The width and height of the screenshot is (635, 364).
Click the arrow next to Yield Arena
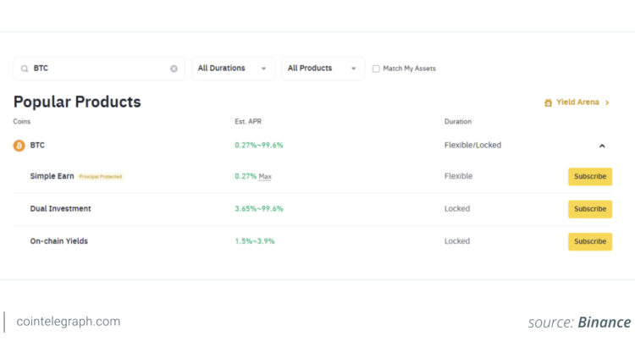coord(607,102)
